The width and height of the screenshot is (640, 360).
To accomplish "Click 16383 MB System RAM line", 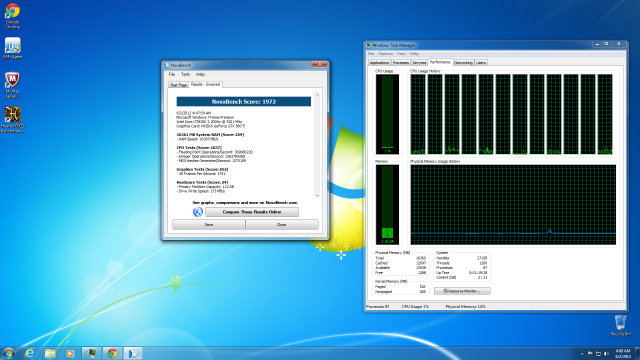I will pyautogui.click(x=210, y=134).
